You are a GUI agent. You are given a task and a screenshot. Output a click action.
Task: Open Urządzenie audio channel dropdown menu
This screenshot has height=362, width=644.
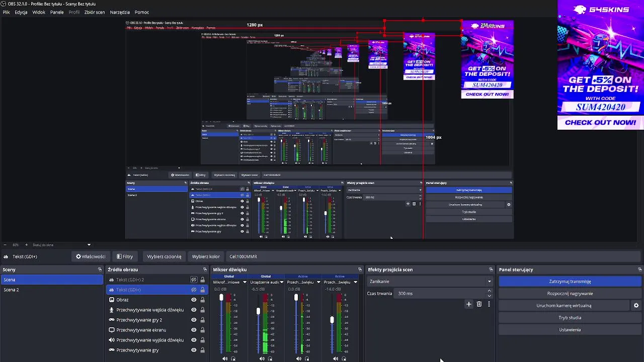(282, 283)
